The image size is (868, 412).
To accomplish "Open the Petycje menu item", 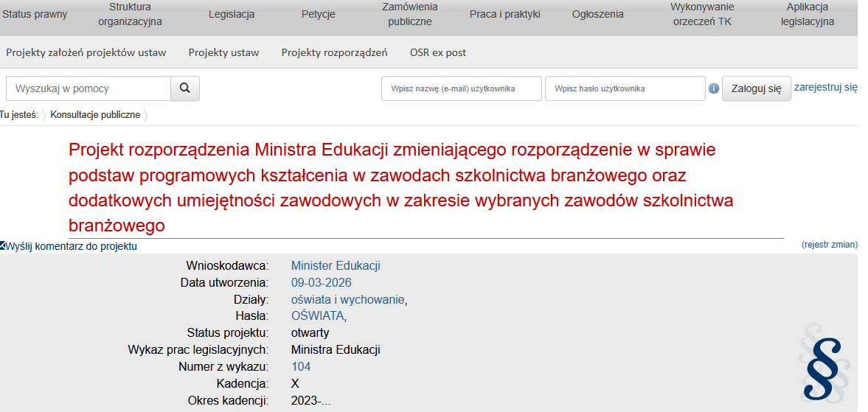I will pos(318,14).
